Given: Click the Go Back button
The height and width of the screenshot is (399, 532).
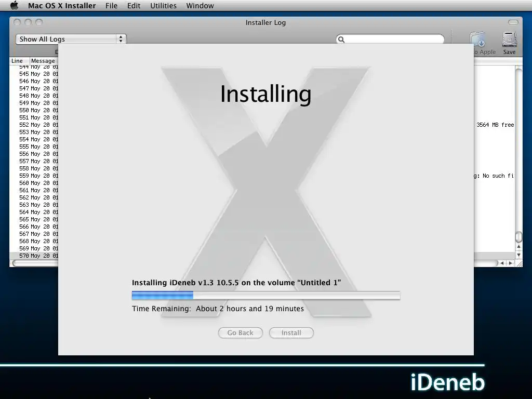Looking at the screenshot, I should (x=240, y=333).
